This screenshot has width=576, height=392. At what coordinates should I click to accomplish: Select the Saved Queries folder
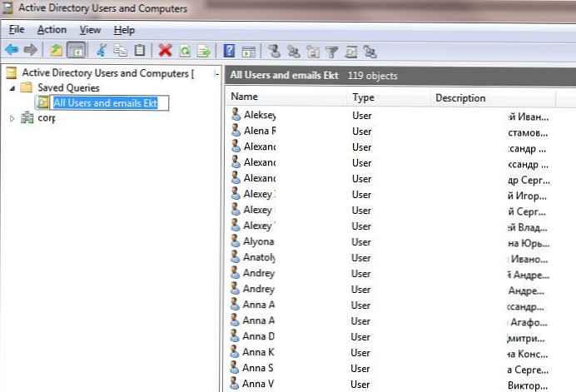[x=67, y=87]
